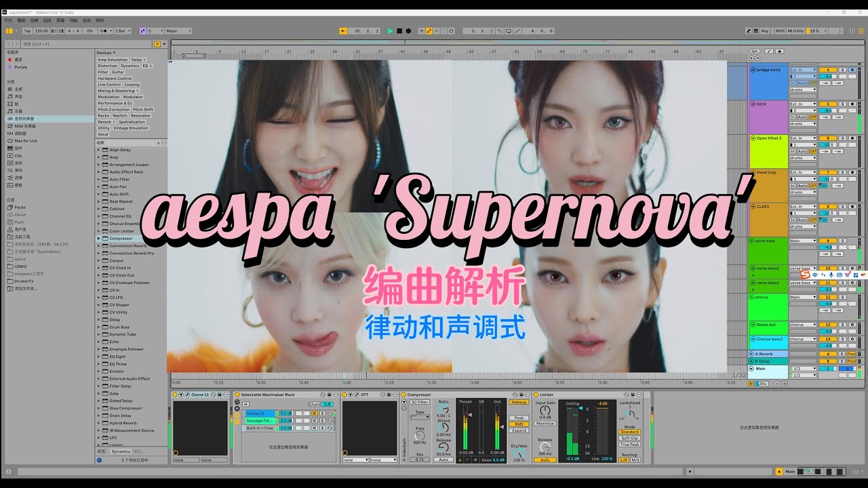Expand the Glue Compressor device entry
This screenshot has width=868, height=488.
coord(98,409)
